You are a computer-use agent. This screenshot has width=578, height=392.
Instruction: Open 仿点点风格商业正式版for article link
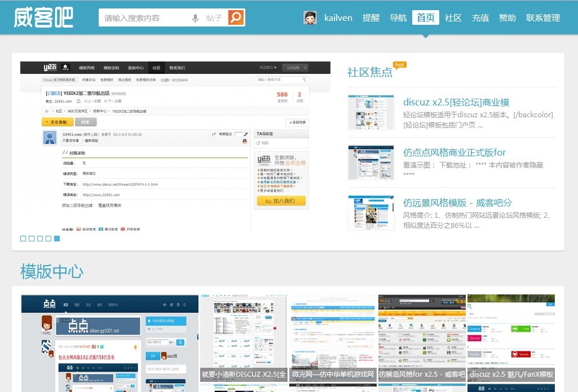tap(455, 152)
